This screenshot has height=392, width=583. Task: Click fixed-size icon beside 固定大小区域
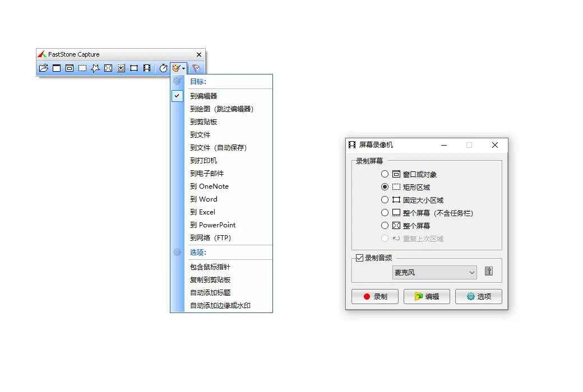pos(396,200)
